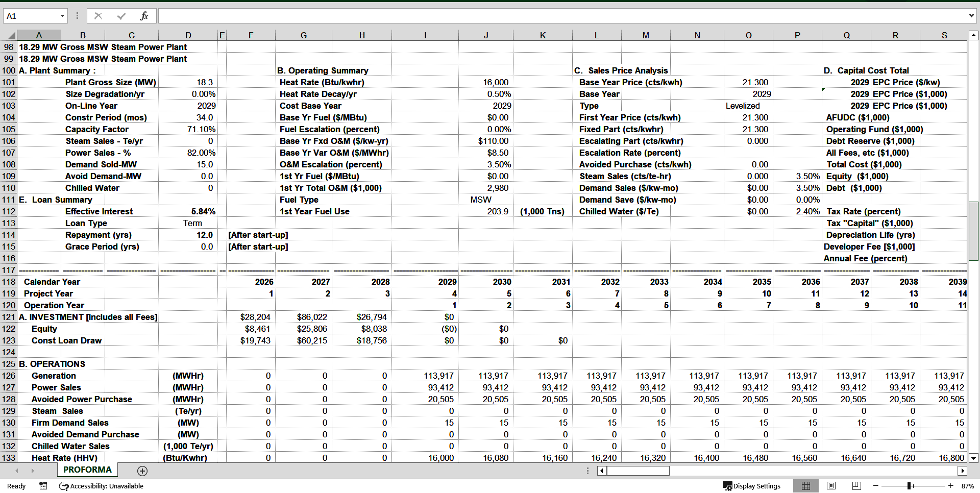Click the Accessibility: Unavailable status button

point(101,486)
